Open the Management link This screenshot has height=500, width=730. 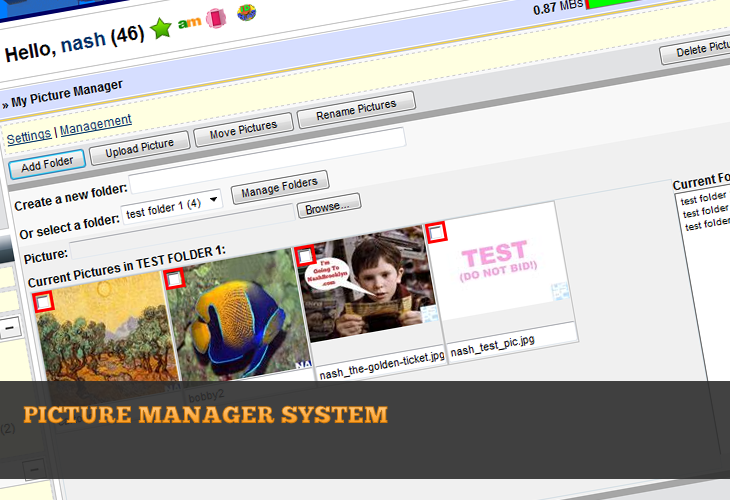[x=96, y=124]
